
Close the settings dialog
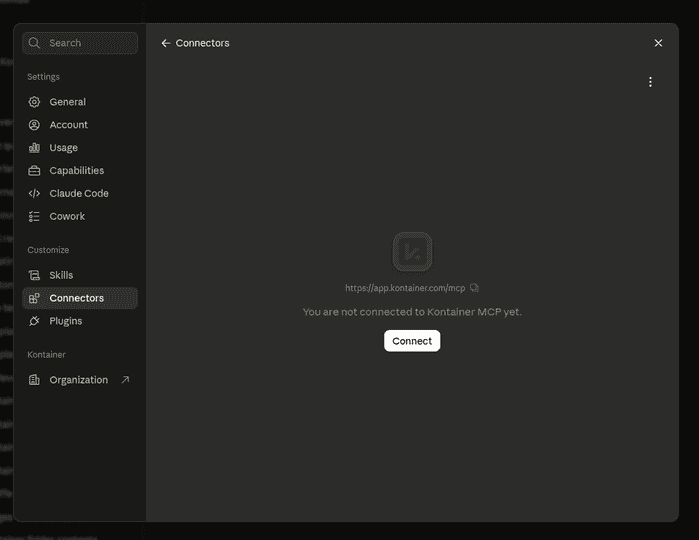click(658, 43)
